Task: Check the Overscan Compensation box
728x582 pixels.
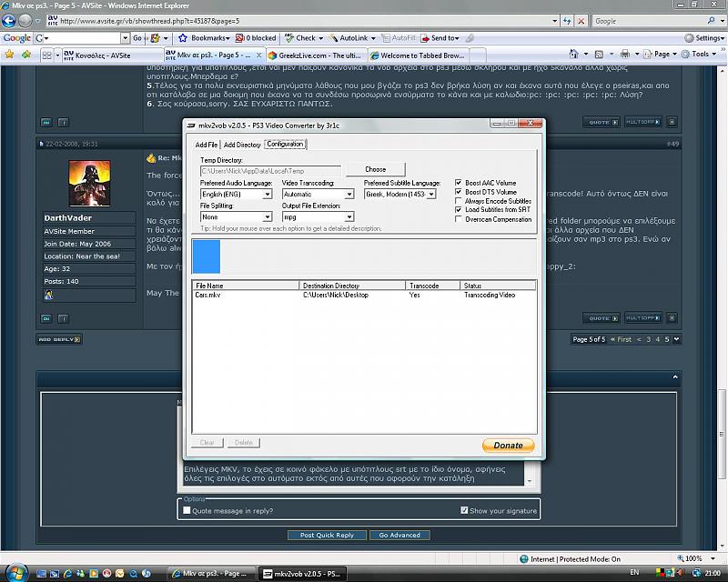Action: coord(459,219)
